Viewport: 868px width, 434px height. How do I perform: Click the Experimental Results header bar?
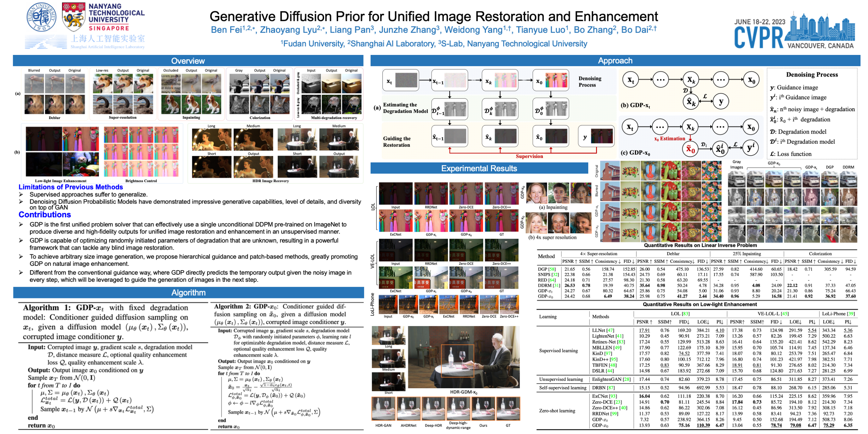(x=479, y=168)
